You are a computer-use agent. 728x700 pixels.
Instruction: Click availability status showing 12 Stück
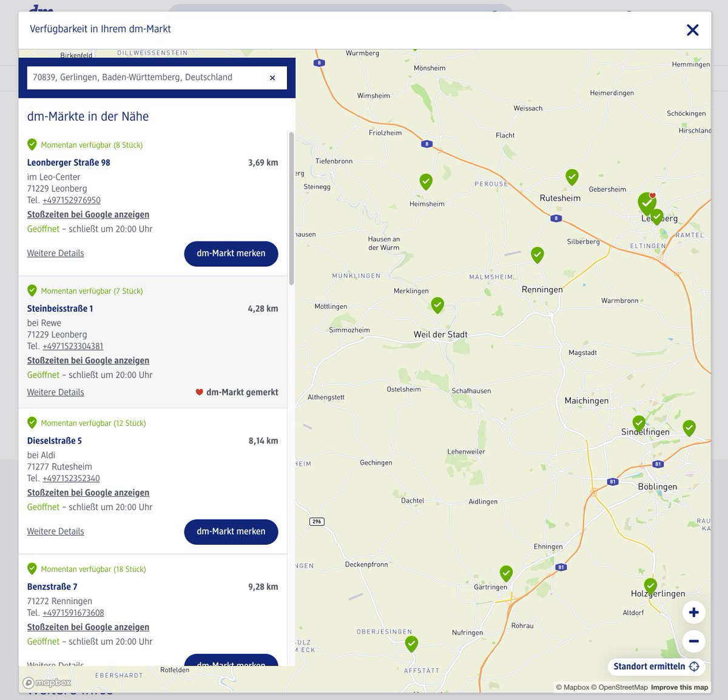coord(87,423)
